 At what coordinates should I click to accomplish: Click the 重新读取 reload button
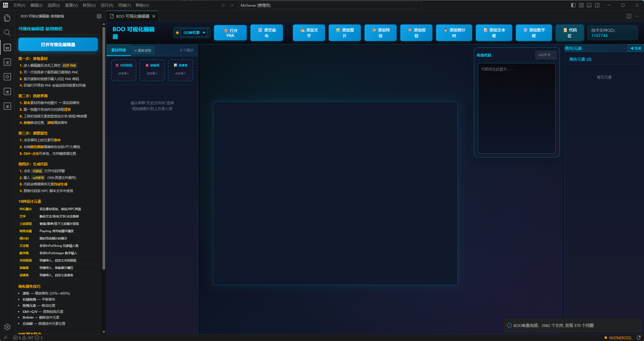click(143, 50)
